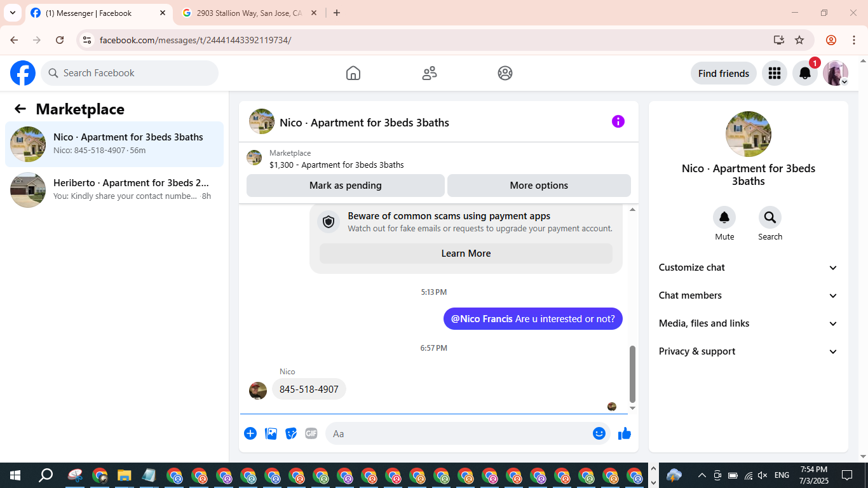The width and height of the screenshot is (868, 488).
Task: Click the Find friends button
Action: [x=724, y=73]
